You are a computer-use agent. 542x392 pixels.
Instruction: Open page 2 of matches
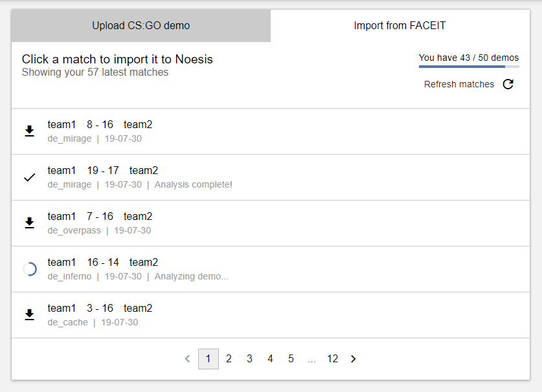pyautogui.click(x=229, y=358)
